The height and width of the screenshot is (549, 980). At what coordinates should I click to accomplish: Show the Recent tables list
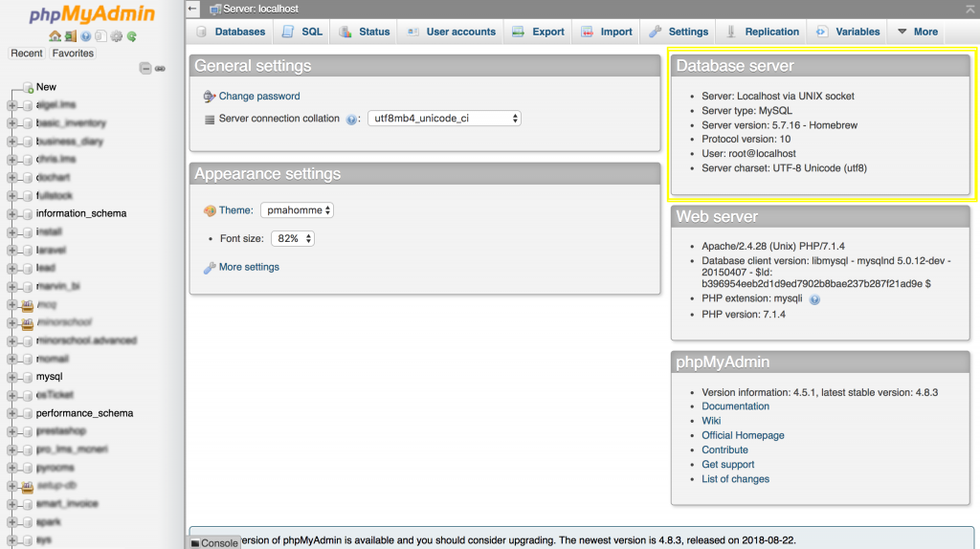tap(26, 54)
